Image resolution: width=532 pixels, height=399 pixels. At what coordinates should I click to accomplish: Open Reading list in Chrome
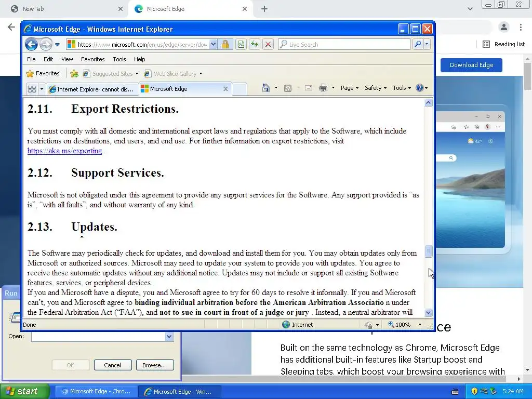(x=504, y=44)
